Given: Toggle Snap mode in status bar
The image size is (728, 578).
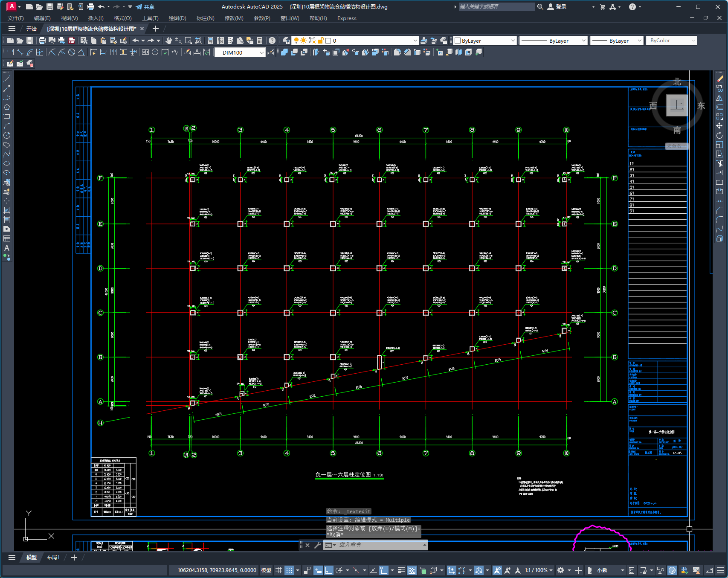Looking at the screenshot, I should [x=289, y=570].
